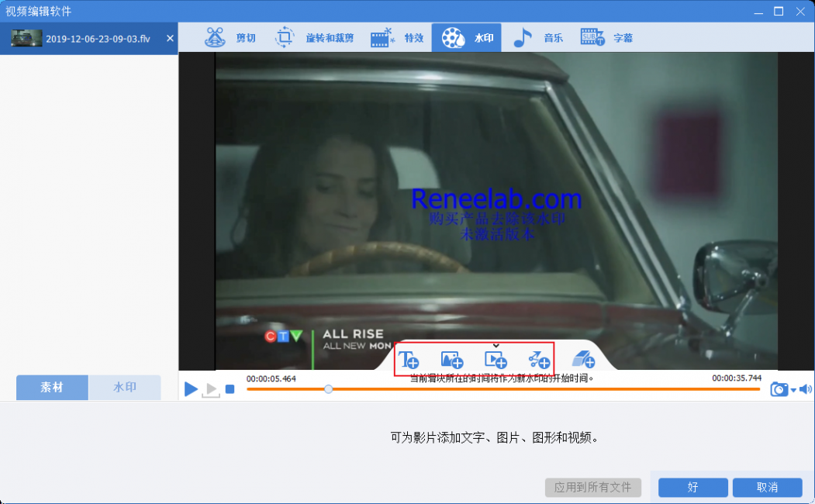Click the film reel watermark icon
The height and width of the screenshot is (504, 815).
click(453, 38)
